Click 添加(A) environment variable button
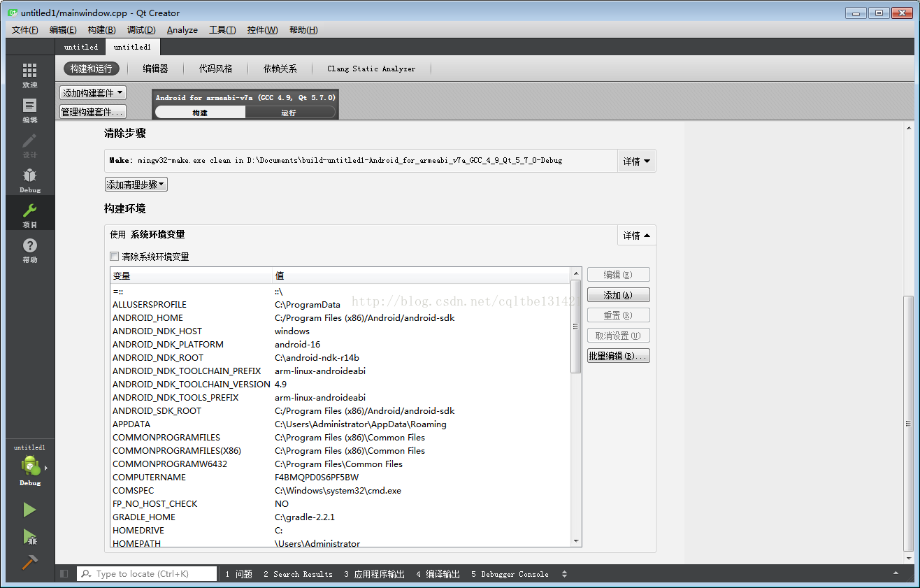 [619, 295]
